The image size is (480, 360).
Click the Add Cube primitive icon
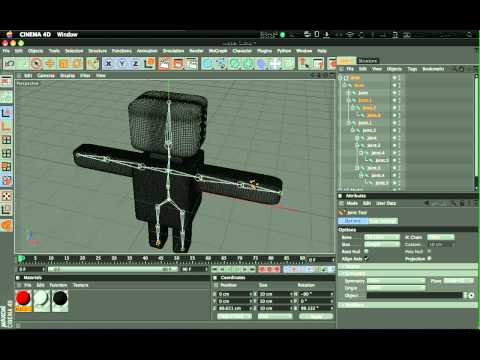click(207, 63)
